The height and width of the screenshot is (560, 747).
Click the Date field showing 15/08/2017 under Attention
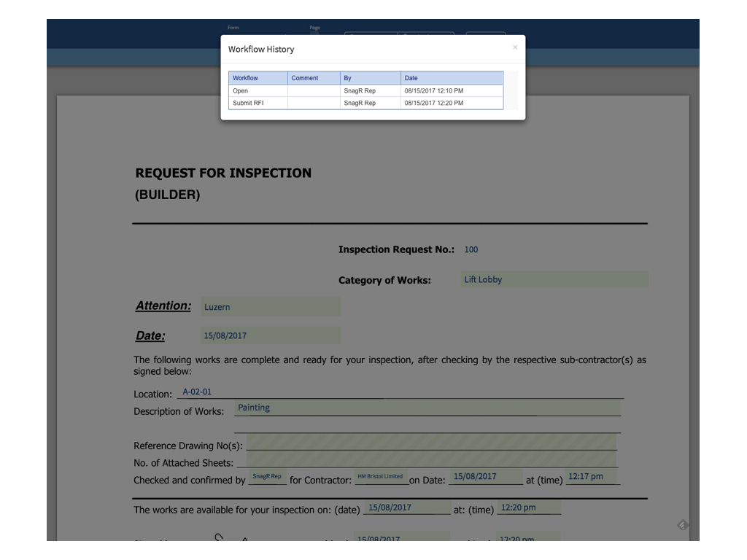271,335
